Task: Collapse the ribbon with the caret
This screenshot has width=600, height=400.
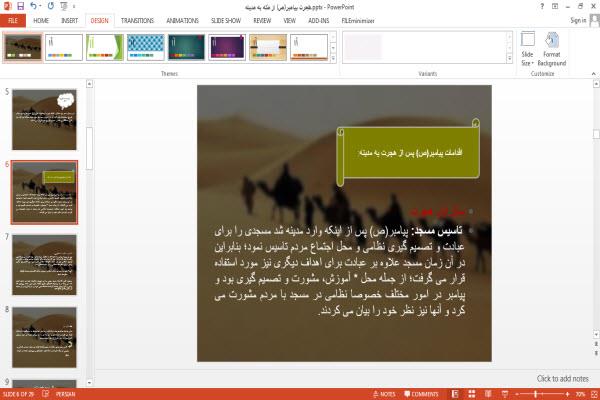Action: pyautogui.click(x=593, y=74)
